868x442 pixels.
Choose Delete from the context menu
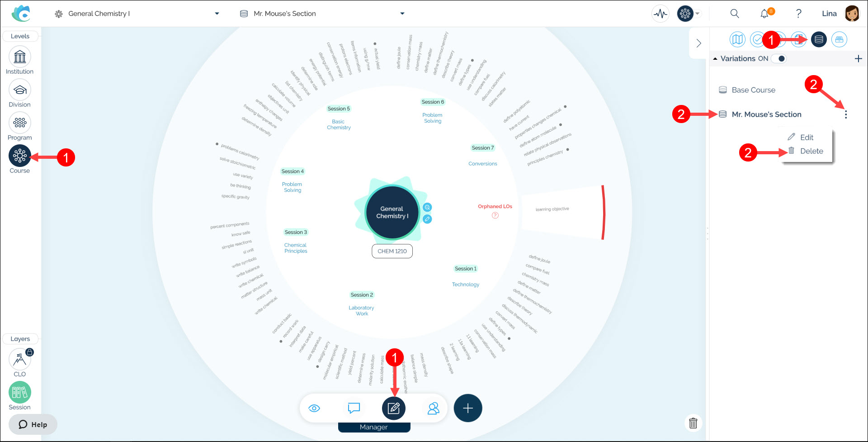point(811,151)
